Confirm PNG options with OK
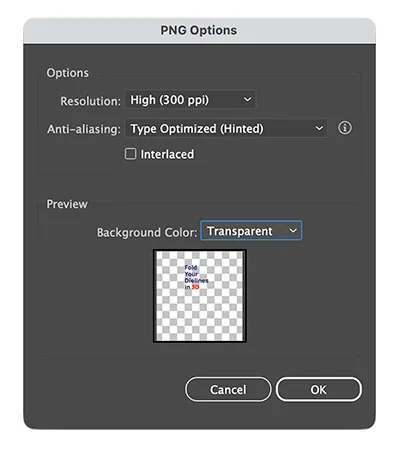The width and height of the screenshot is (400, 473). coord(319,389)
